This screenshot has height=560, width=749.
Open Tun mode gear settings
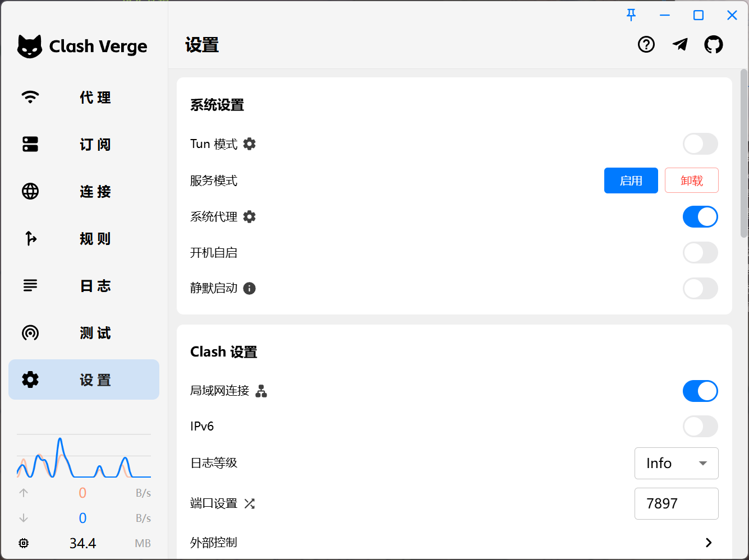coord(250,144)
